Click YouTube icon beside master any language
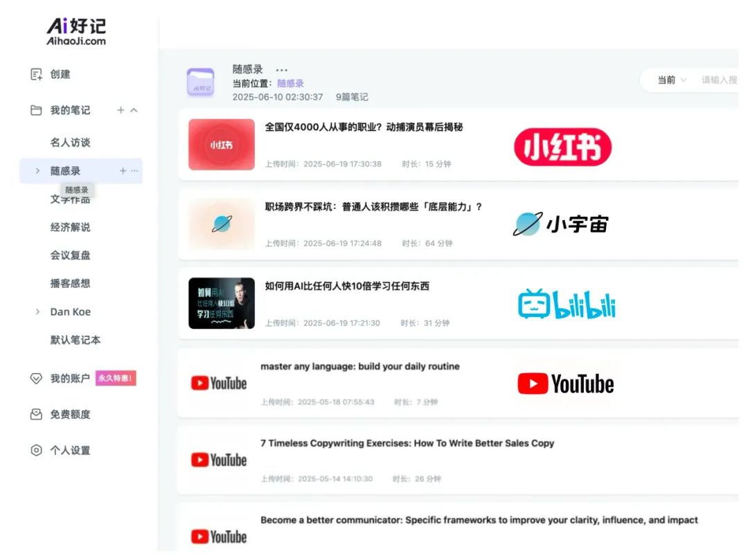The image size is (748, 560). click(x=219, y=383)
